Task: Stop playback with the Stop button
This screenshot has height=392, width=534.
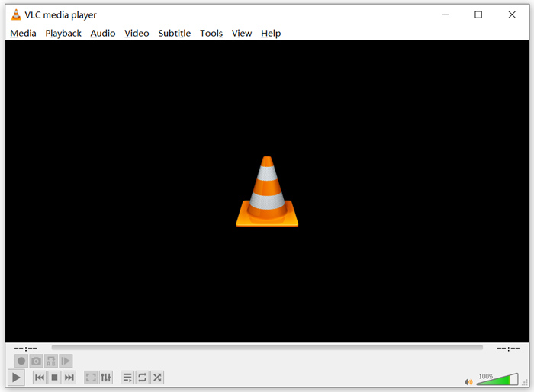Action: pyautogui.click(x=54, y=378)
